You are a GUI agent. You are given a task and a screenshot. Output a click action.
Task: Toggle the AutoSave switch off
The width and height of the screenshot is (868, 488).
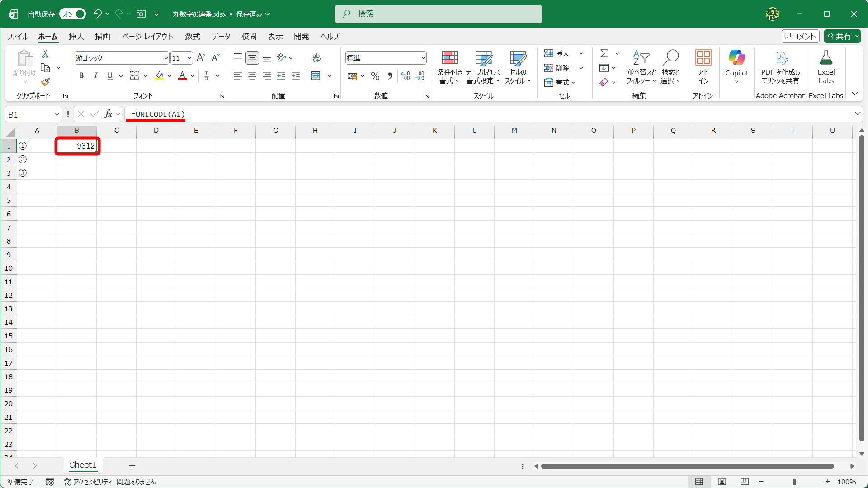(73, 14)
